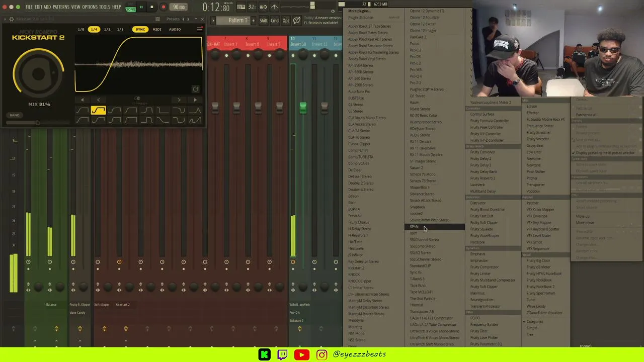Screen dimensions: 644x362
Task: Select the first curve shape in the top row
Action: (82, 111)
